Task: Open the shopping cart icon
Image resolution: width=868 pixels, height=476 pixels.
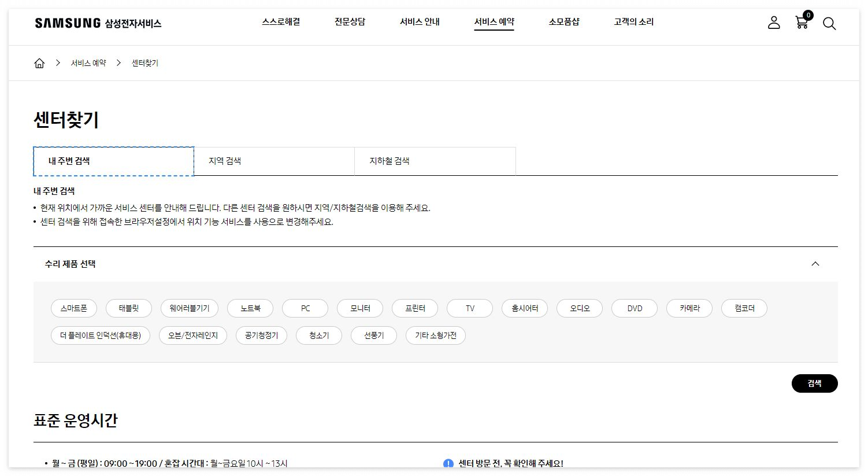Action: [x=802, y=21]
